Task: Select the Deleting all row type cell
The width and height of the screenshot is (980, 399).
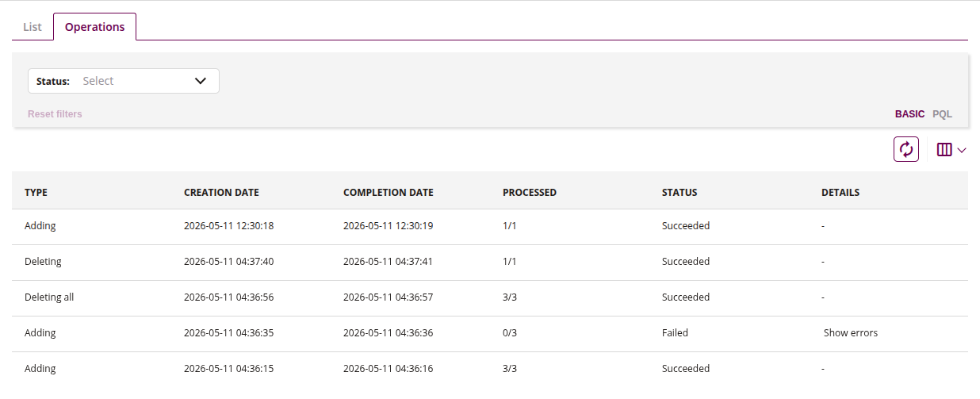Action: 49,297
